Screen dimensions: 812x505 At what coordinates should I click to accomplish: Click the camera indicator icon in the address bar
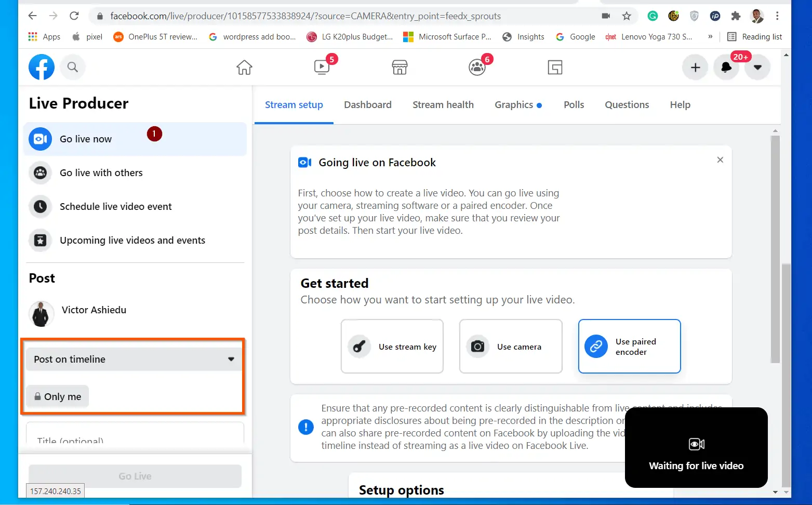606,16
